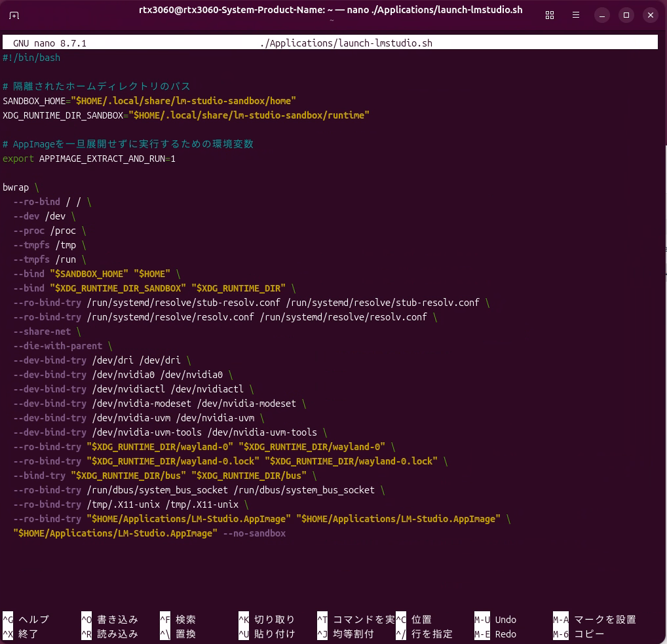Click the '--bind "$XDG_RUNTIME_DIR_SANDBOX"' line
Image resolution: width=667 pixels, height=644 pixels.
pyautogui.click(x=155, y=289)
